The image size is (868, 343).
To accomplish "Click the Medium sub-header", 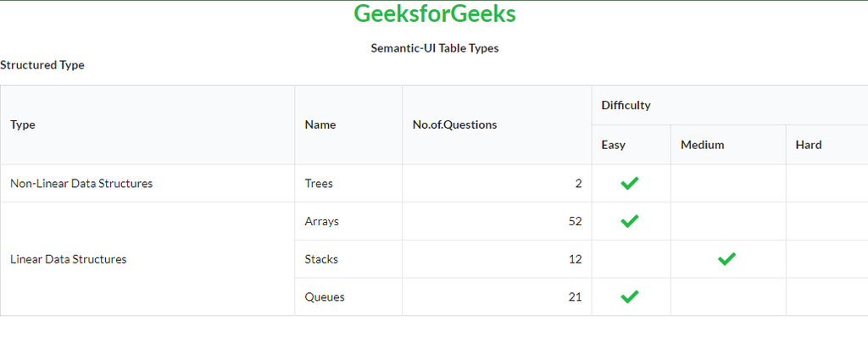I will (702, 145).
